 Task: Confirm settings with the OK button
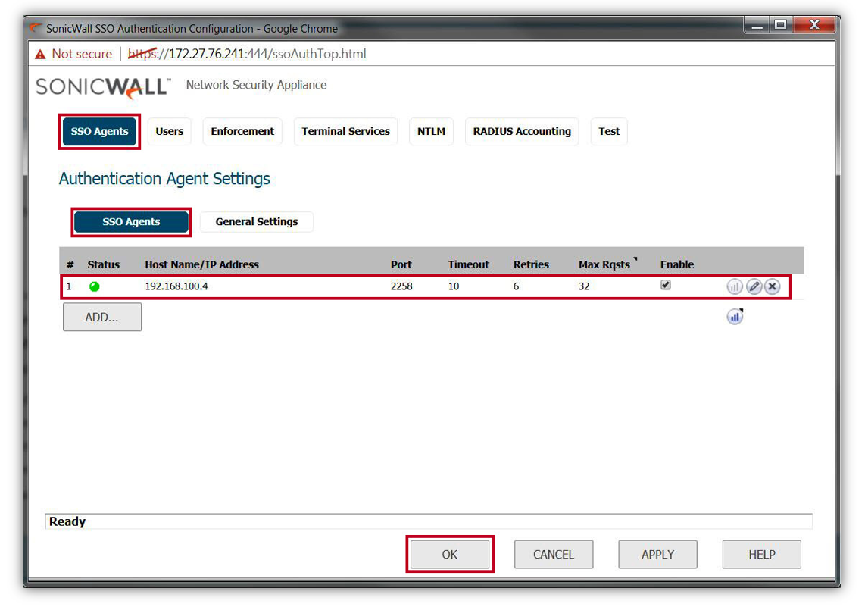(x=449, y=555)
